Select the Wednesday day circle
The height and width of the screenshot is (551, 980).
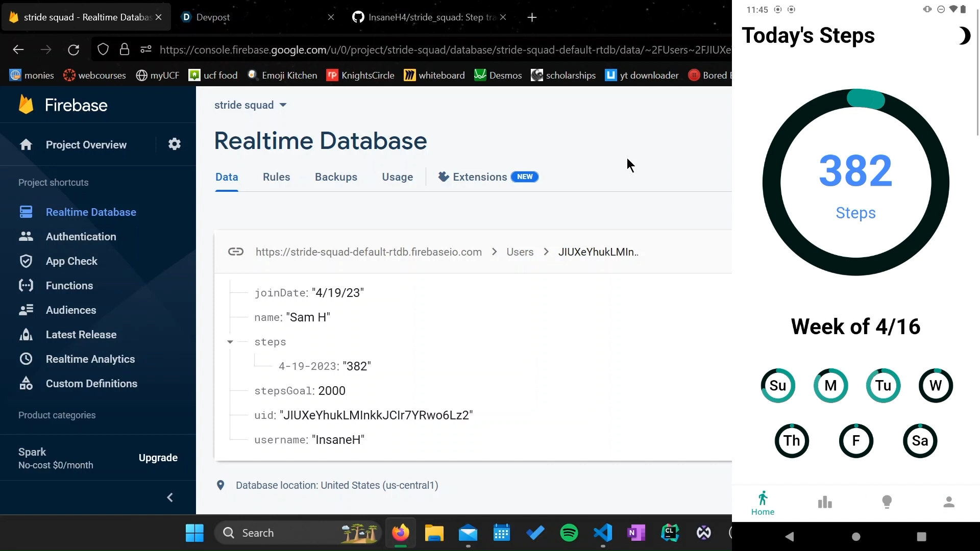[x=936, y=386]
